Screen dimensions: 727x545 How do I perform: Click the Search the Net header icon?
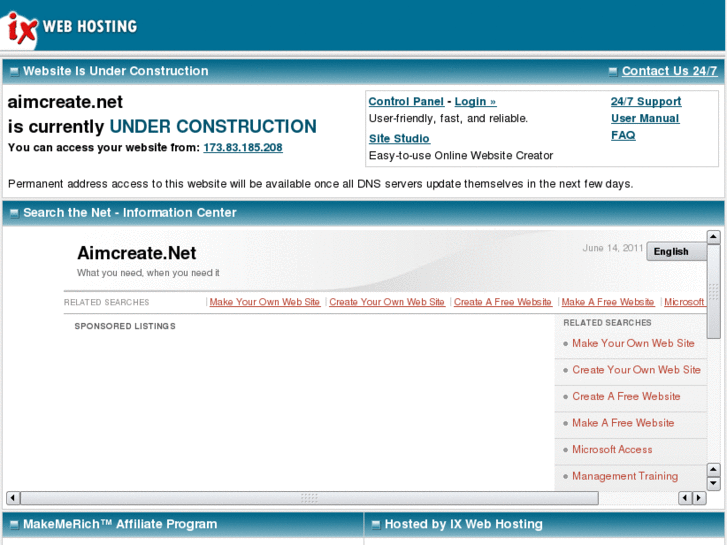[14, 213]
